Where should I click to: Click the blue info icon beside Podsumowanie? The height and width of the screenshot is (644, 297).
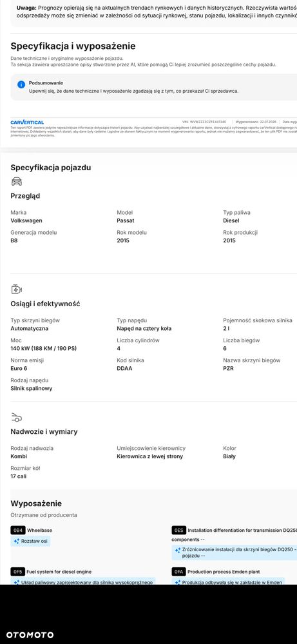click(x=21, y=84)
